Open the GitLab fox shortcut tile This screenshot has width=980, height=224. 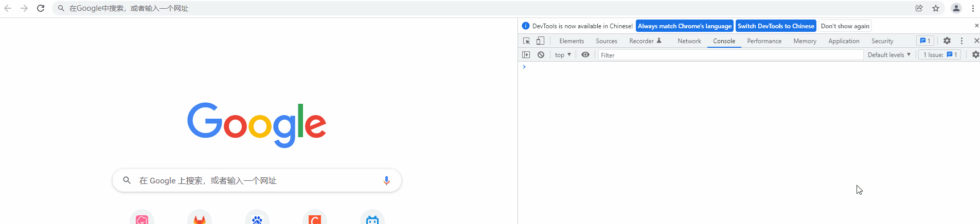200,218
